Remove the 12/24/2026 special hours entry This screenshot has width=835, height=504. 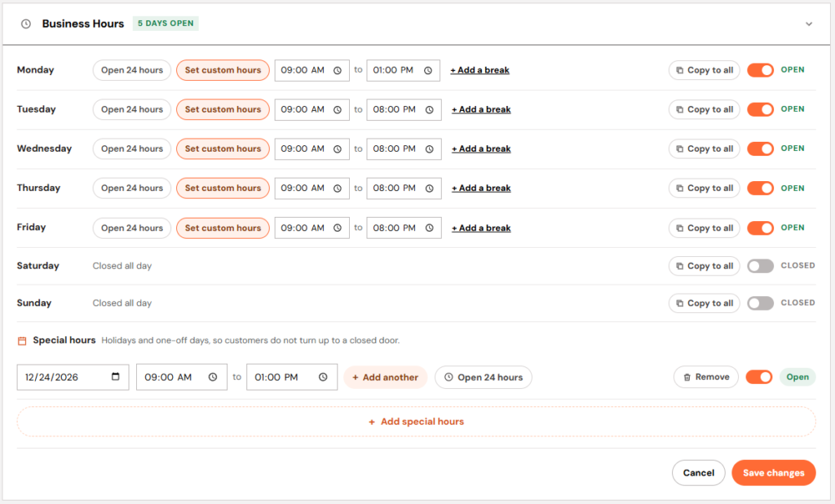click(x=706, y=378)
